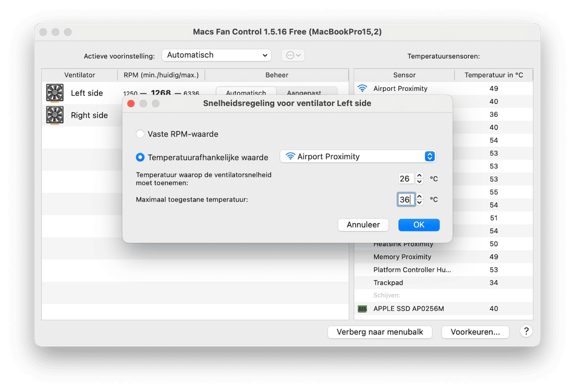This screenshot has width=575, height=392.
Task: Confirm the dialog with OK
Action: tap(418, 225)
